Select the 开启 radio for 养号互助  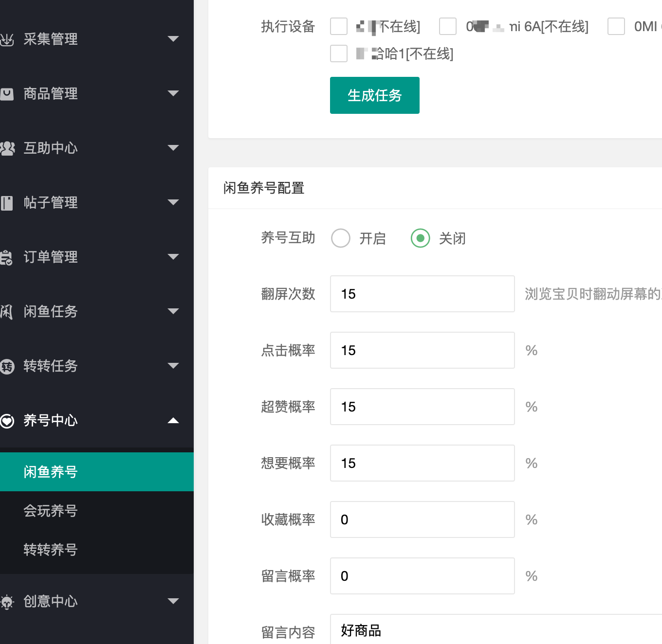pyautogui.click(x=341, y=238)
